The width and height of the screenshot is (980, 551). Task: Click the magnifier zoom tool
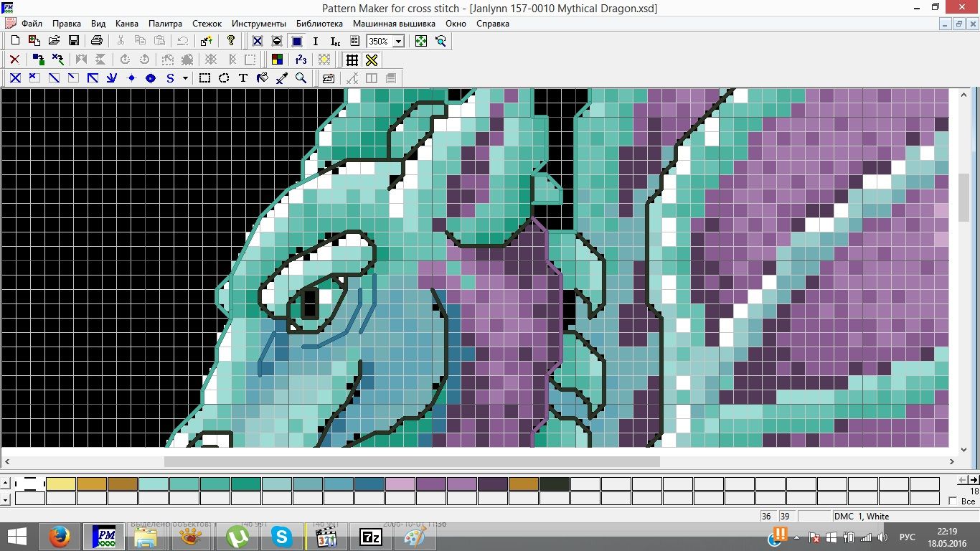click(301, 78)
